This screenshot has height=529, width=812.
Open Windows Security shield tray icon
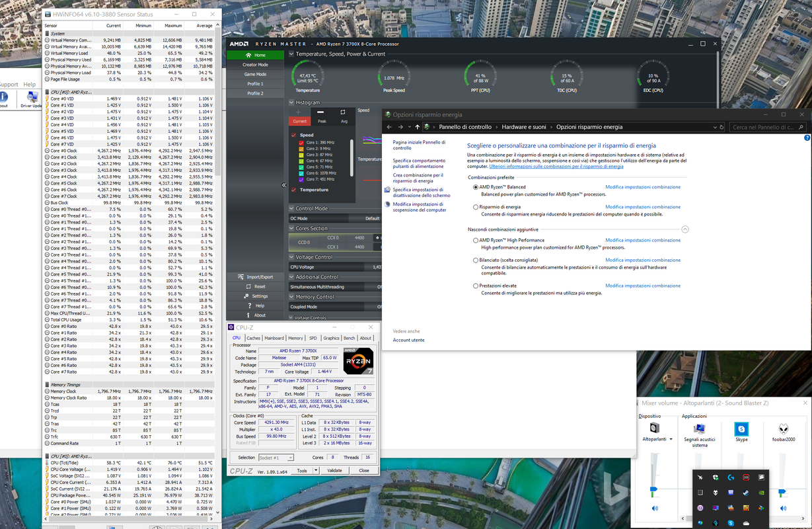coord(716,477)
